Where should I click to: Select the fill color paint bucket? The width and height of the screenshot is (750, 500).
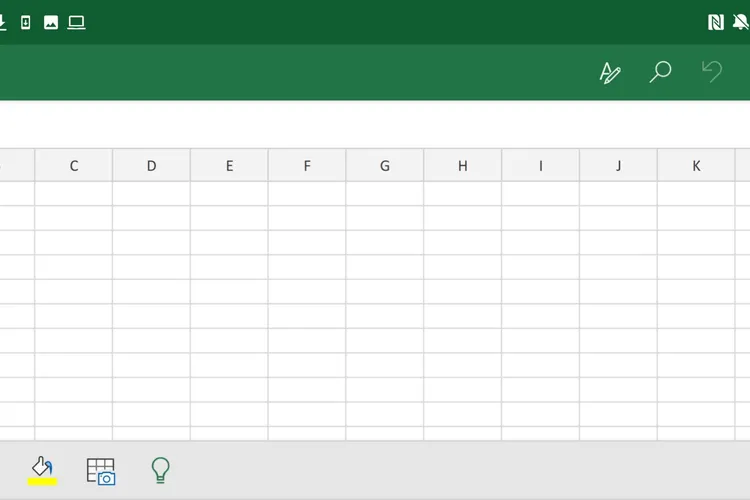[x=42, y=467]
